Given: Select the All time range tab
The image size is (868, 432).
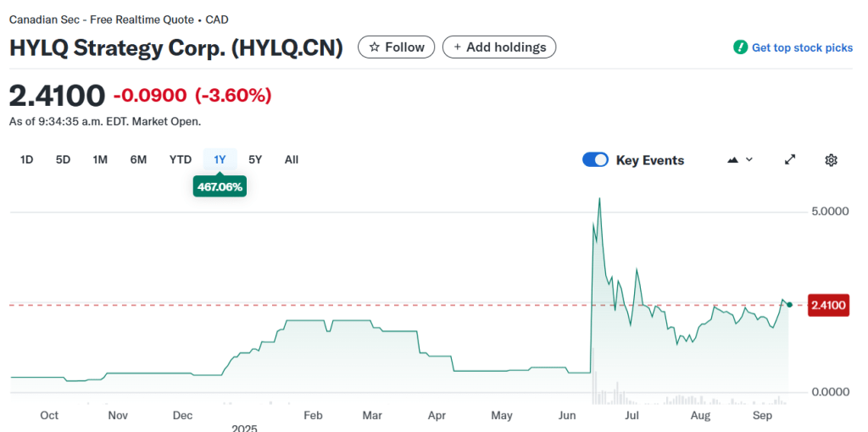Looking at the screenshot, I should click(292, 160).
